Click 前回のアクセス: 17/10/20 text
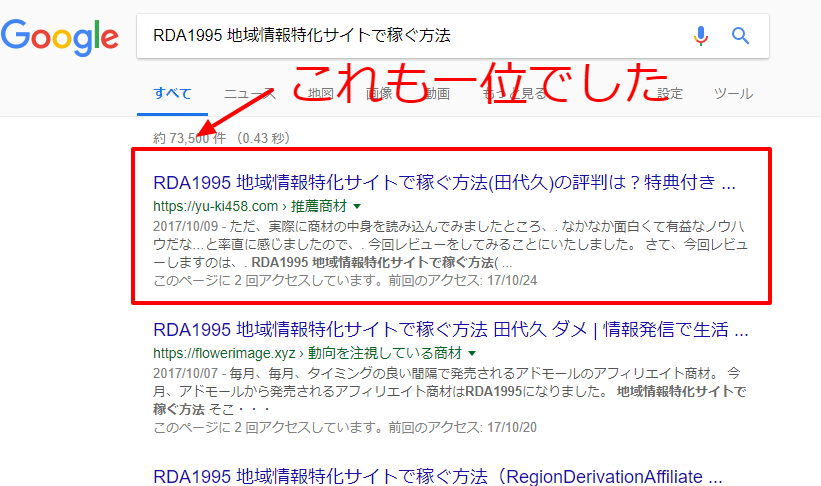Image resolution: width=821 pixels, height=486 pixels. [x=462, y=427]
